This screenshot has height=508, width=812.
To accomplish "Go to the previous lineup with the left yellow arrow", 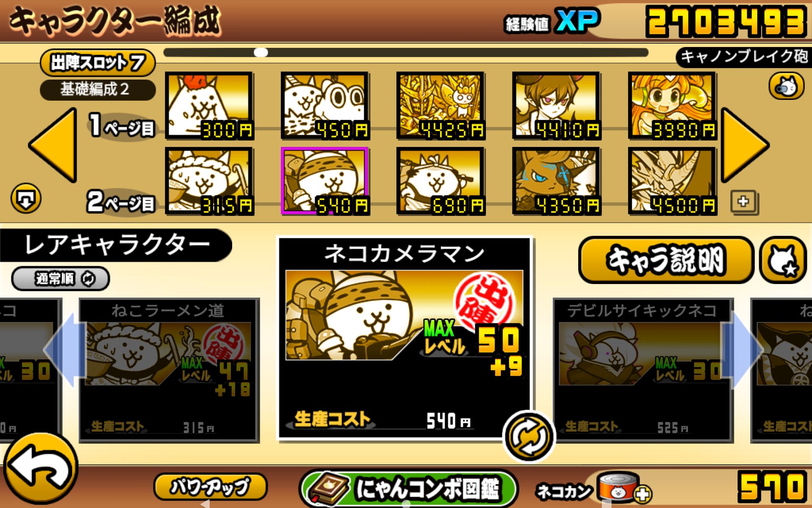I will point(53,145).
